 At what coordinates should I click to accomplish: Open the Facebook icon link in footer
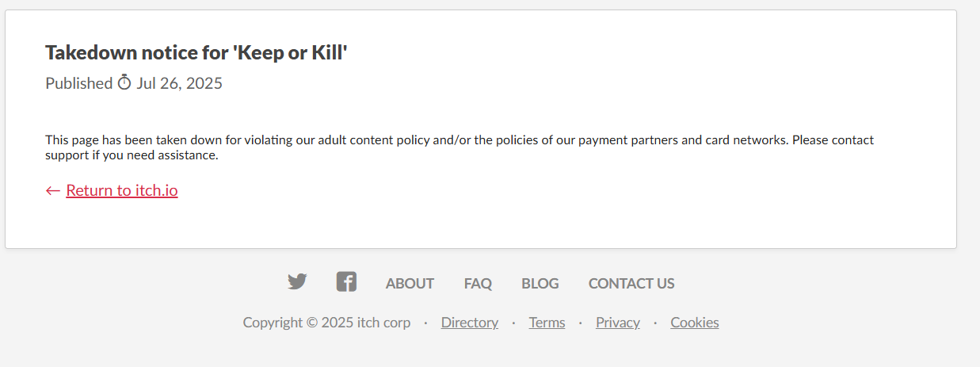pyautogui.click(x=346, y=281)
